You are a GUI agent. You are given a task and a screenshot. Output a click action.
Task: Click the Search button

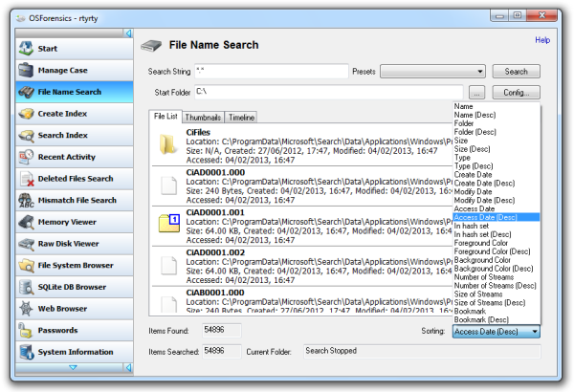pos(517,72)
